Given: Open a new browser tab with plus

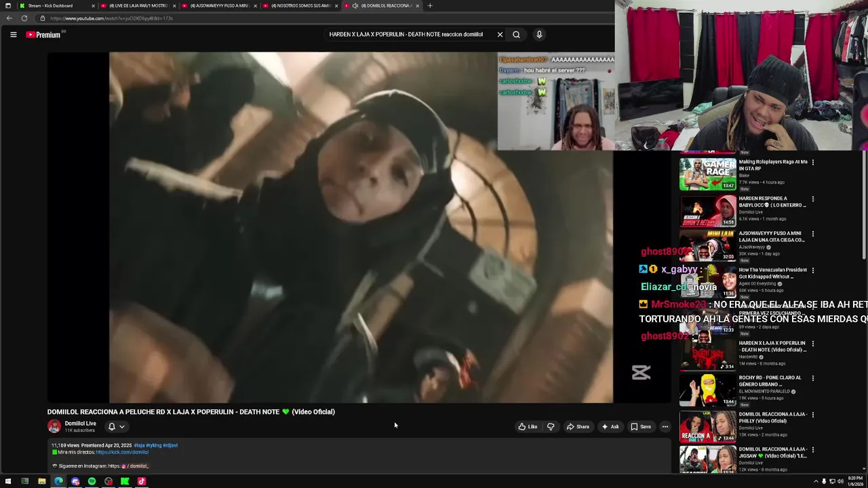Looking at the screenshot, I should pos(430,5).
